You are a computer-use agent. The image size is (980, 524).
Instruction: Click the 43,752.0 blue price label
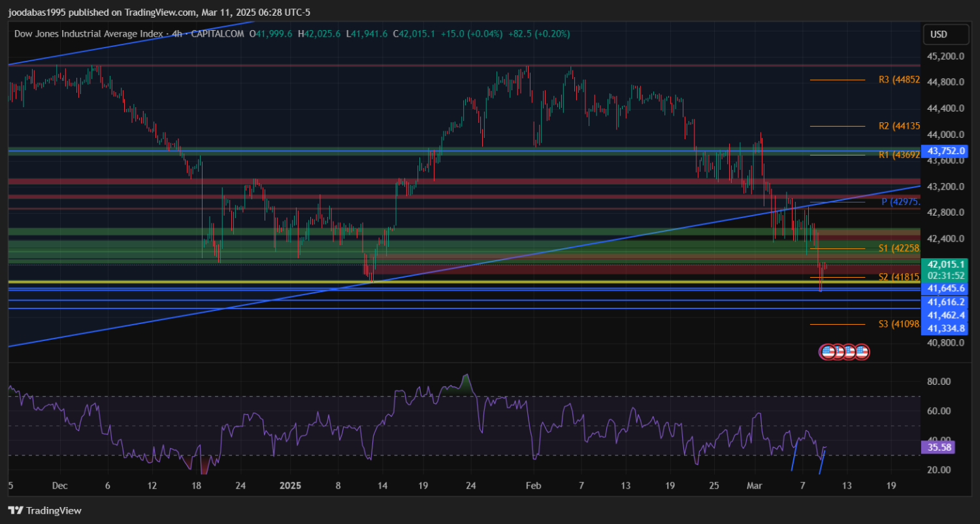[942, 150]
